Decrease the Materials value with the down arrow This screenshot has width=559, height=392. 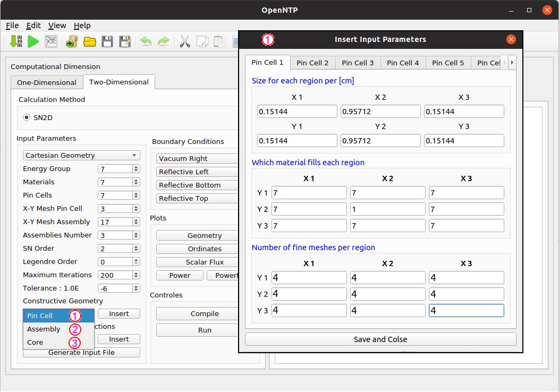[x=136, y=184]
